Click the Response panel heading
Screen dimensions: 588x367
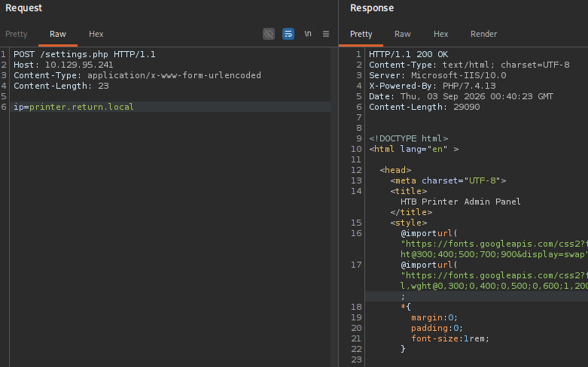tap(372, 8)
